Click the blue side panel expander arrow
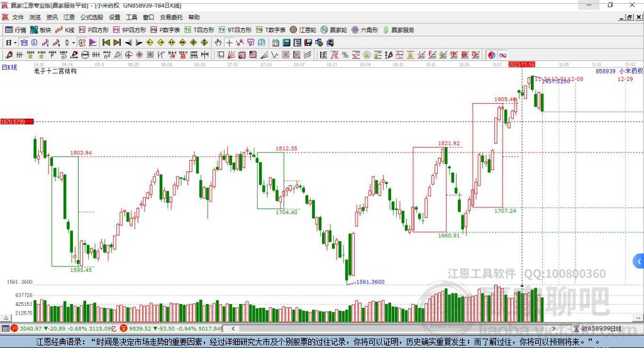 coord(639,261)
